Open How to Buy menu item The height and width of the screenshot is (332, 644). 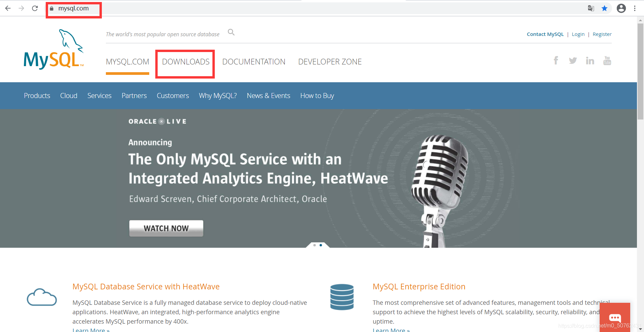pyautogui.click(x=317, y=96)
